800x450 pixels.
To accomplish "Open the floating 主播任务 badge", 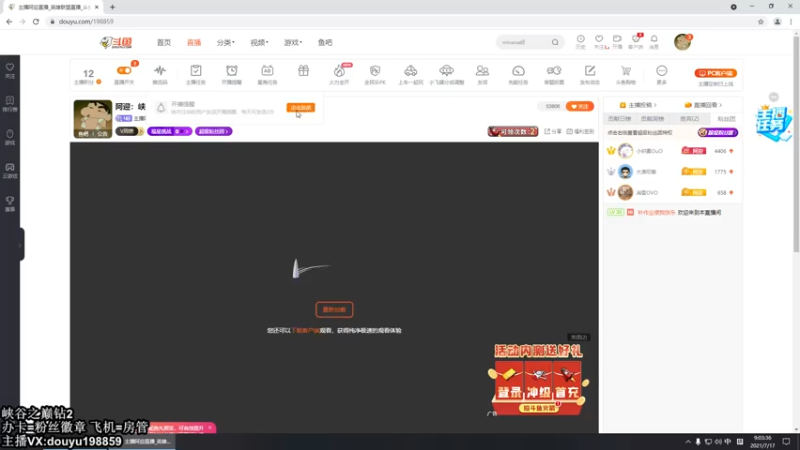I will point(773,123).
